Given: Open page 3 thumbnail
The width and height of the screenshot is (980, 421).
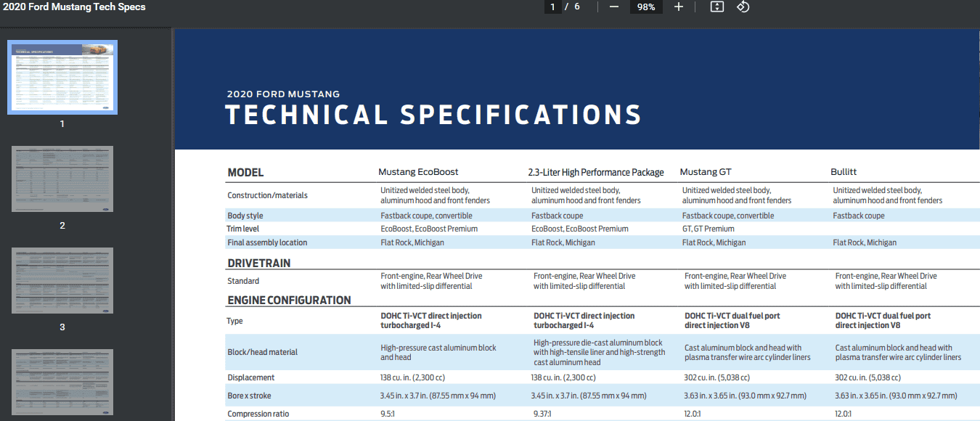Looking at the screenshot, I should click(62, 280).
